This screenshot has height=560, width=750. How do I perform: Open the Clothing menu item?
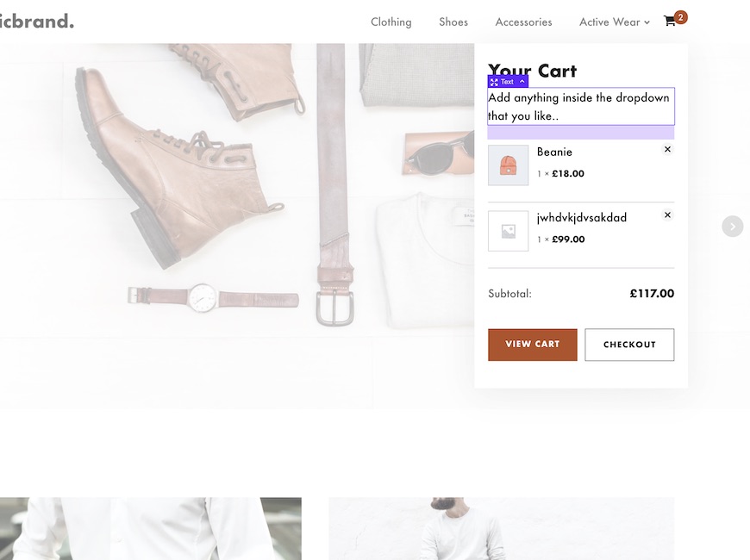pos(391,22)
